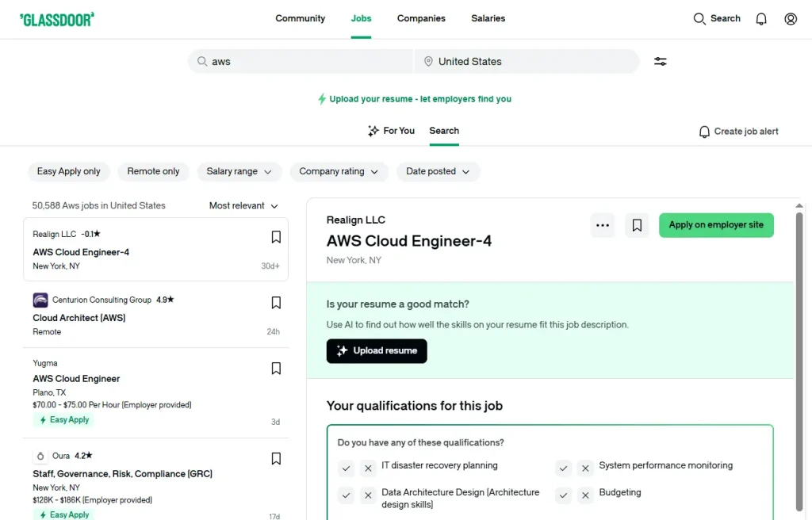Open the Cloud Architect (AWS) job listing
Viewport: 812px width, 520px height.
(156, 315)
